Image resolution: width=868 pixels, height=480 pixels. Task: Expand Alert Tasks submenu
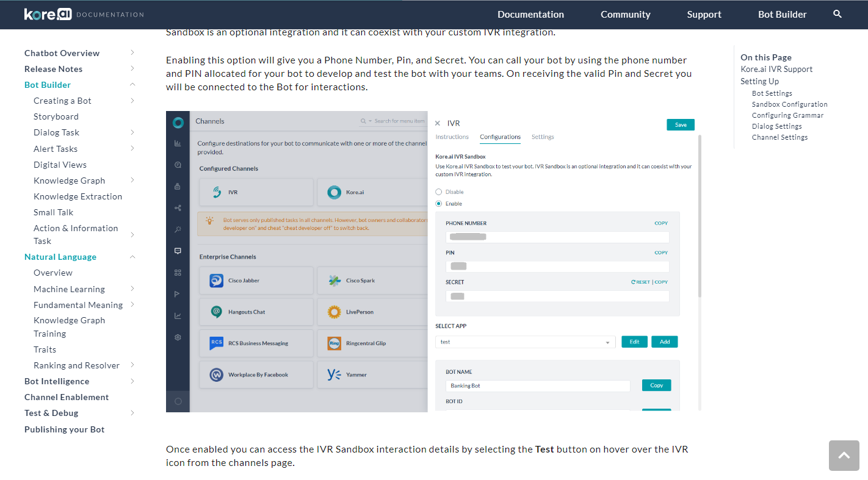point(132,149)
